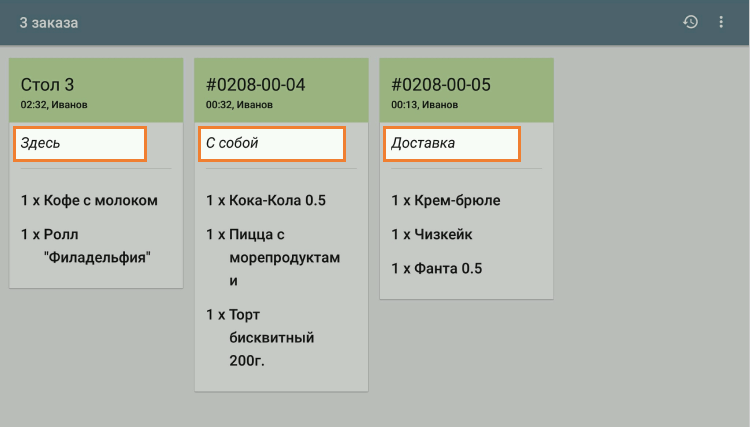Select the "#0208-00-05" order header
The width and height of the screenshot is (750, 427).
(466, 90)
